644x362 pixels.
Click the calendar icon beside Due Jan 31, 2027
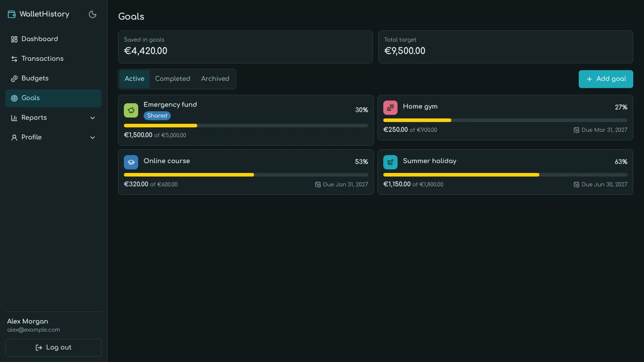coord(318,185)
